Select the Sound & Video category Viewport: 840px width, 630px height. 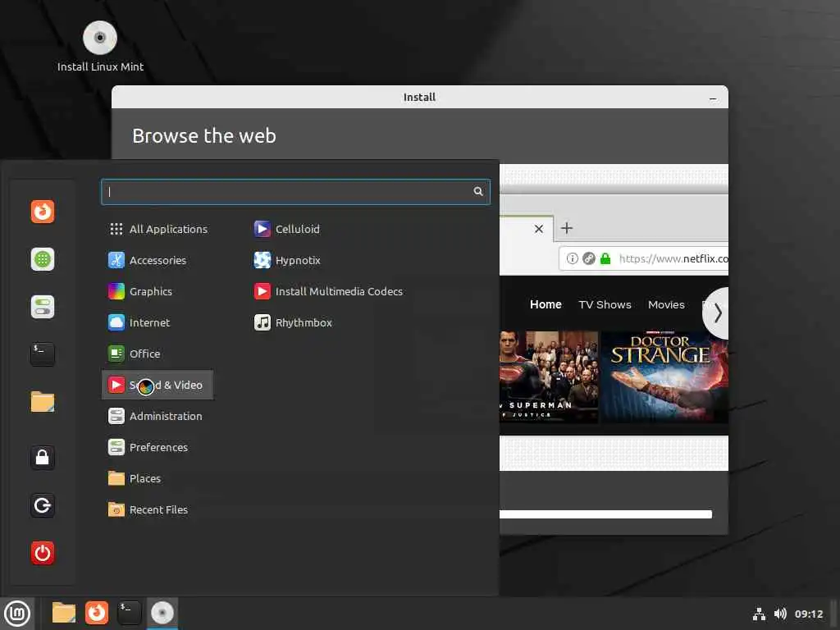pos(157,385)
